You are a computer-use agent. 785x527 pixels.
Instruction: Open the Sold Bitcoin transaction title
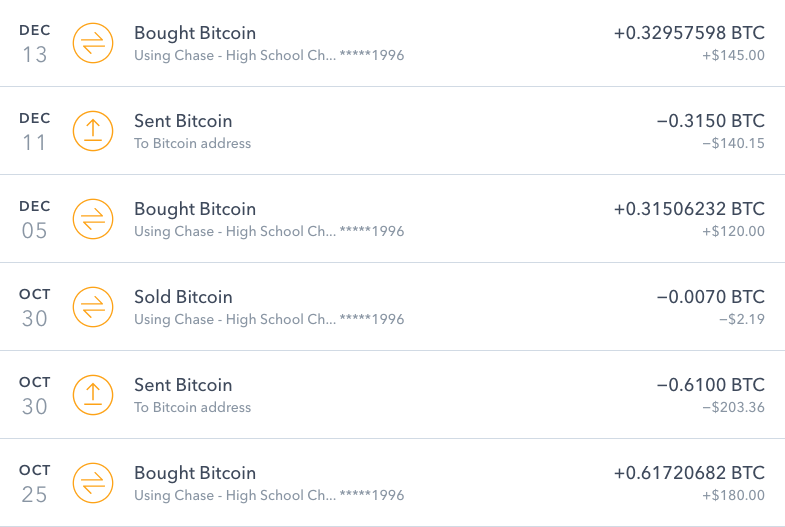click(183, 297)
